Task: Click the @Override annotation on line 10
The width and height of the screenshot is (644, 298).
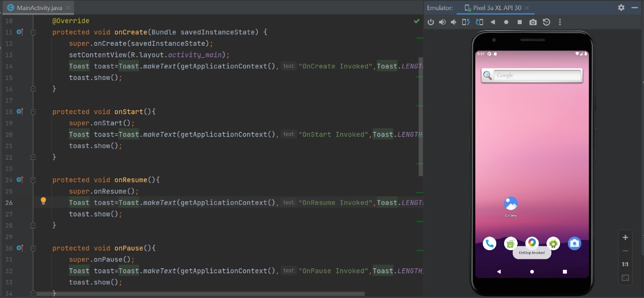Action: pyautogui.click(x=71, y=21)
